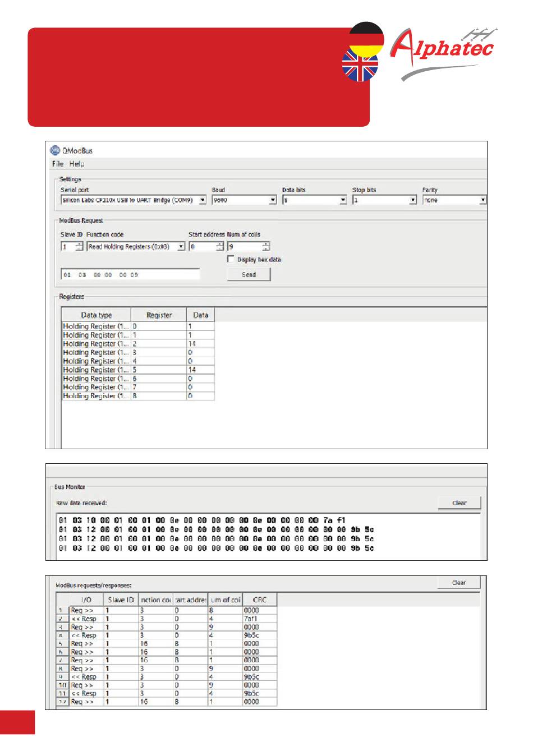
Task: Click the British flag icon
Action: click(360, 65)
